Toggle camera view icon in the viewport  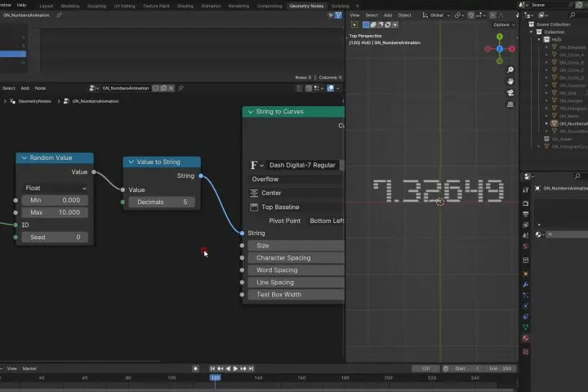(x=510, y=92)
